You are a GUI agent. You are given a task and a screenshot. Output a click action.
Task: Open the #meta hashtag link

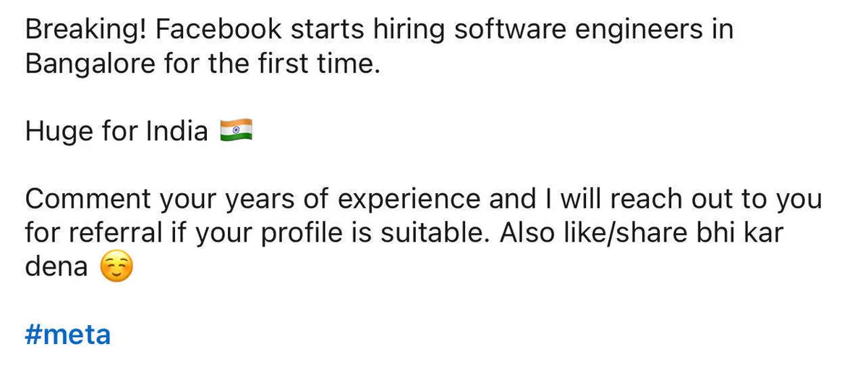click(67, 335)
